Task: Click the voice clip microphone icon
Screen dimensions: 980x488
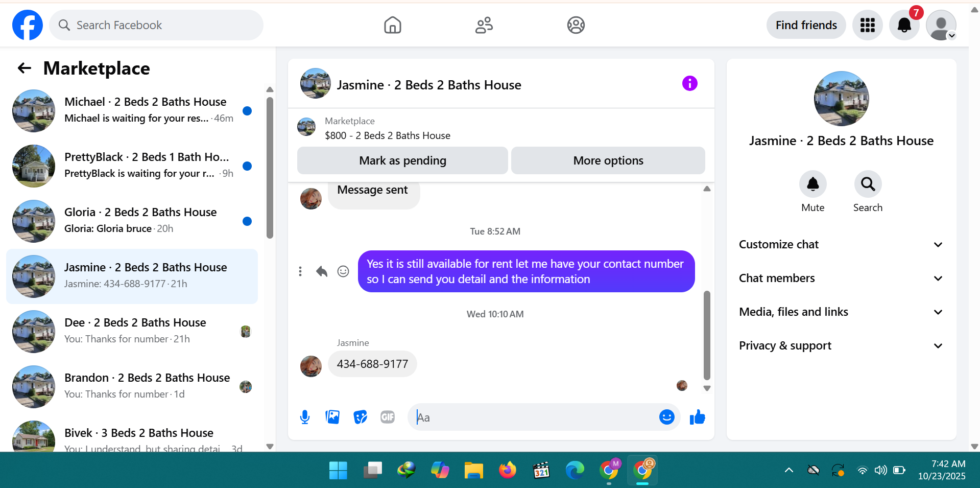Action: (305, 417)
